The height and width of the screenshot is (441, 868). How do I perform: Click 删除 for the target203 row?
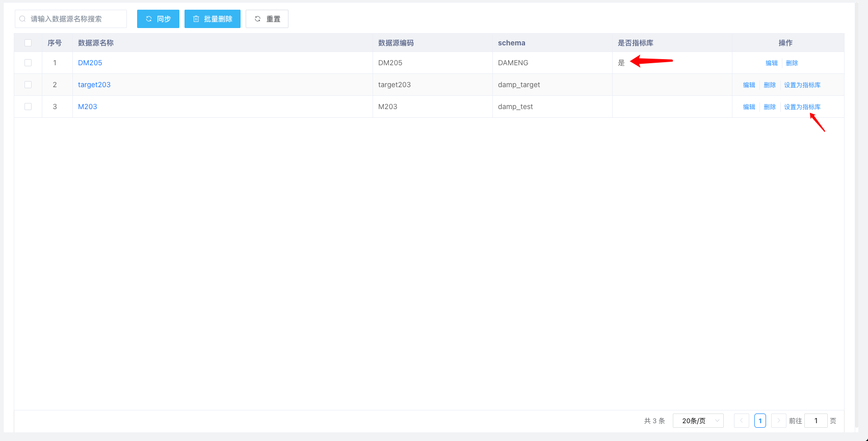(x=770, y=85)
